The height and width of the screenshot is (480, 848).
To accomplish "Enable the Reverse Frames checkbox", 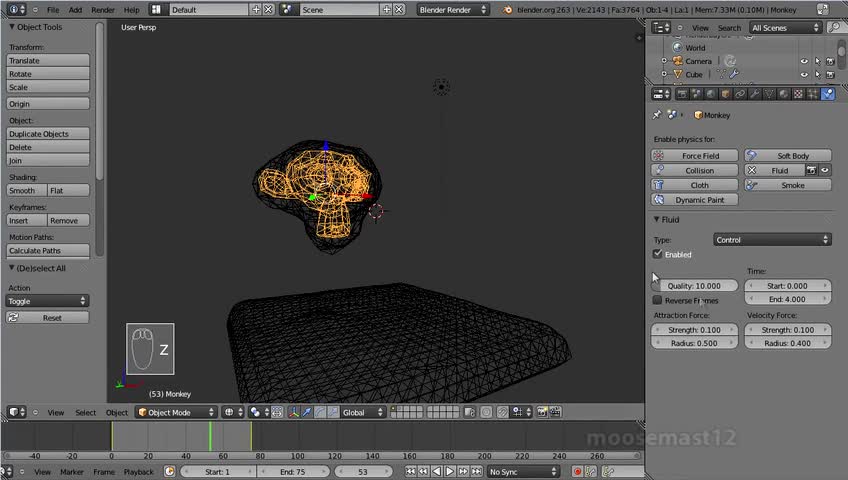I will point(657,300).
